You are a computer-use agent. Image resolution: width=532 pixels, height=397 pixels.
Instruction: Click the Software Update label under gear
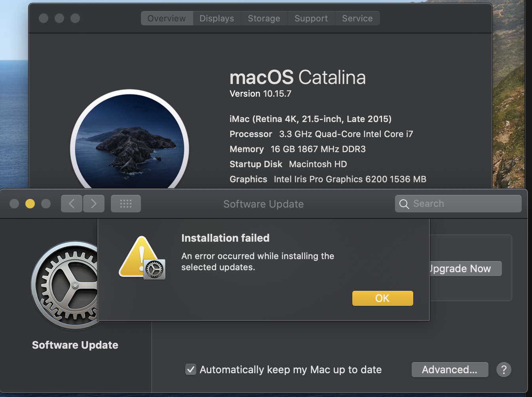(x=75, y=345)
